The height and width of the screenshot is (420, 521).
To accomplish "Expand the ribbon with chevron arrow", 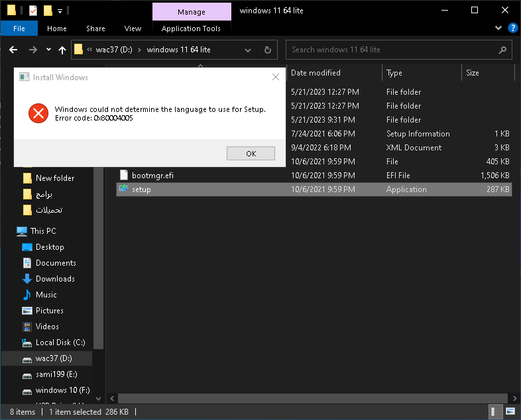I will click(498, 28).
